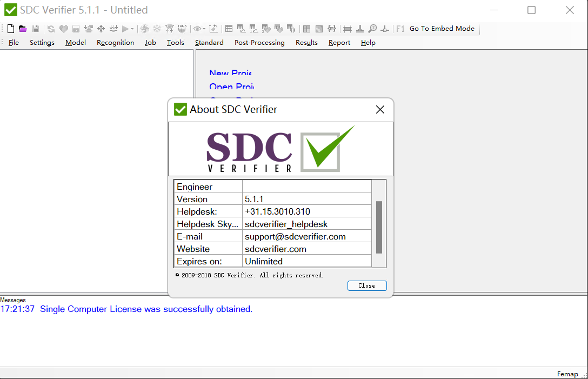Click the play arrow run icon
588x379 pixels.
tap(125, 29)
